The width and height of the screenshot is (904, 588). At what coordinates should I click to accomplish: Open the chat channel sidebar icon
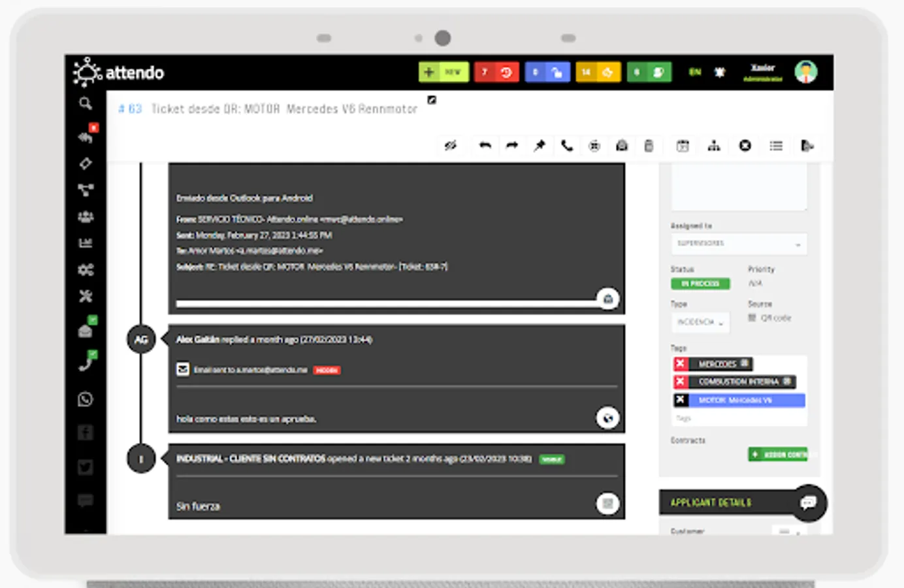(86, 501)
